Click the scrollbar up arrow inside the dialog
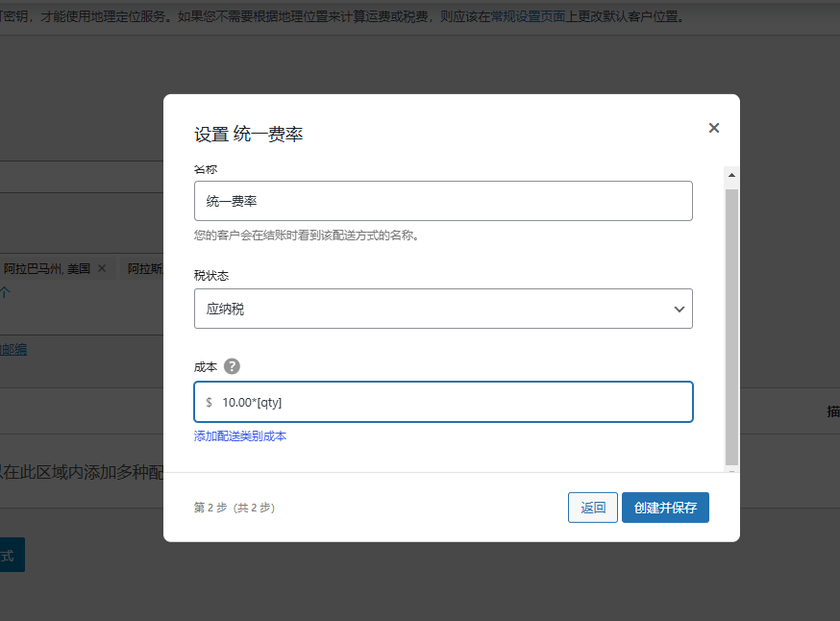Screen dimensions: 840x621 click(732, 174)
